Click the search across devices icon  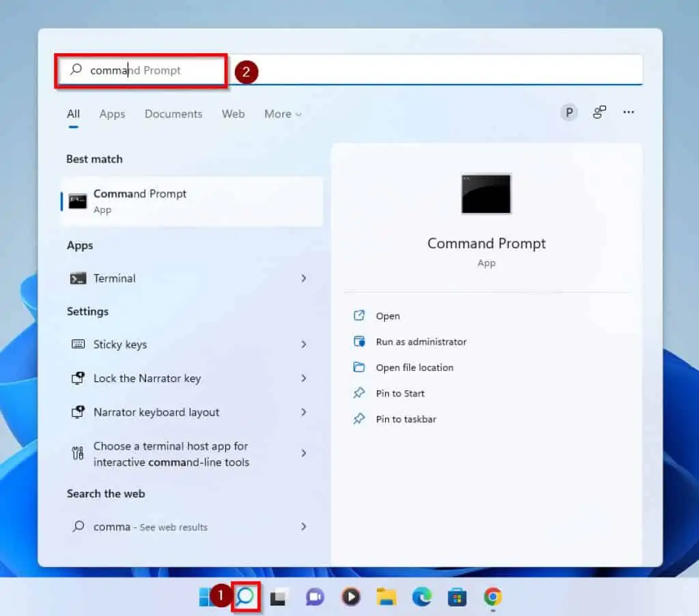click(x=599, y=113)
